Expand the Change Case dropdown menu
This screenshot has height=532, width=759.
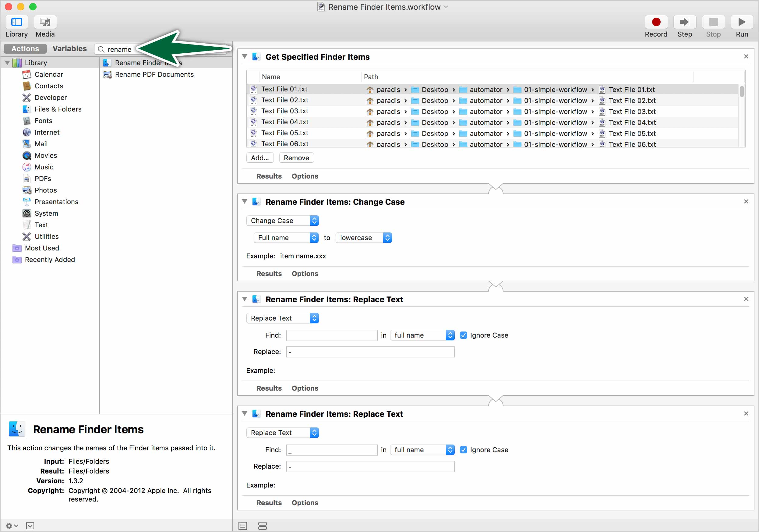click(x=283, y=220)
